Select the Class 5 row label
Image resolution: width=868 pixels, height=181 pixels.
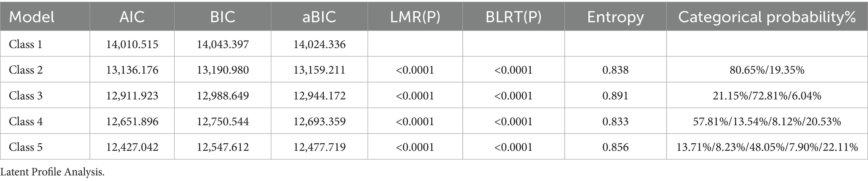[x=26, y=147]
